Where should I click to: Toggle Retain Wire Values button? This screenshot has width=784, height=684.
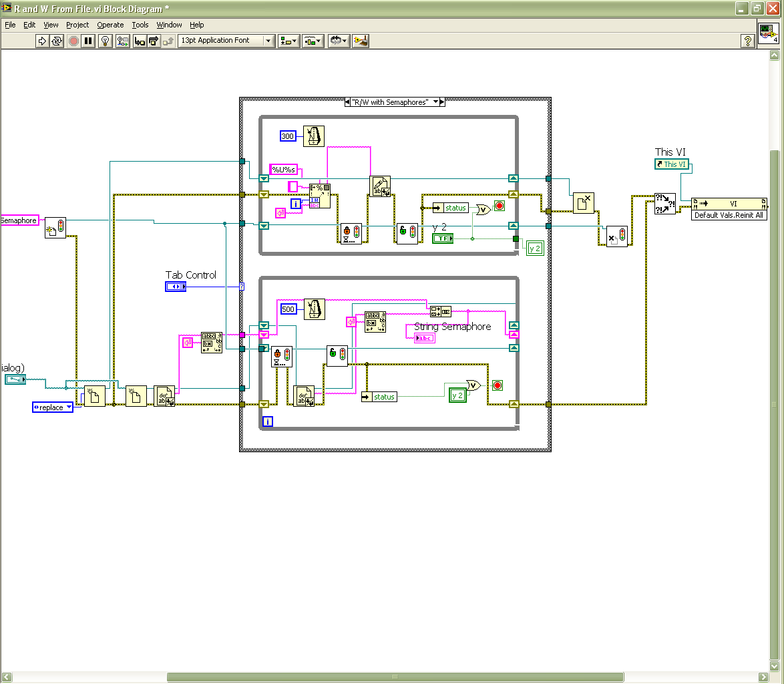point(122,41)
